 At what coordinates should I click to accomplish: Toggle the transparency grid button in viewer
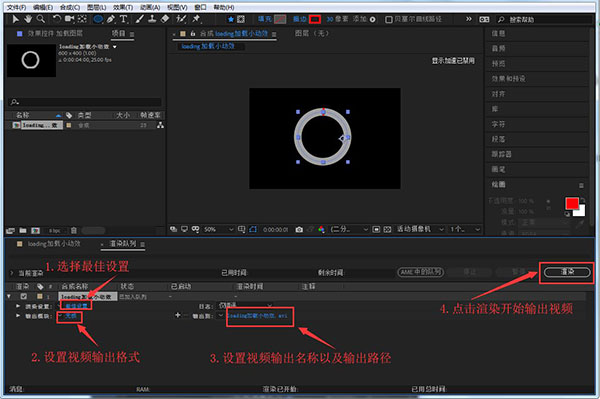387,230
